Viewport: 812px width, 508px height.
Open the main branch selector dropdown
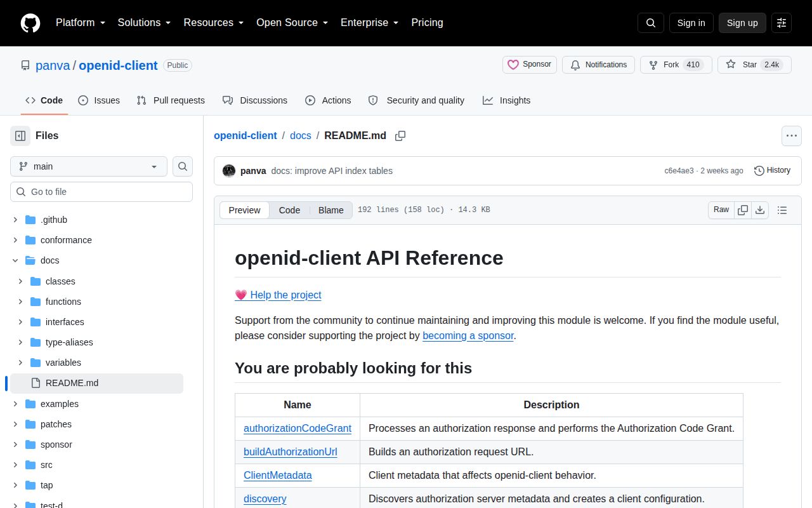tap(89, 166)
